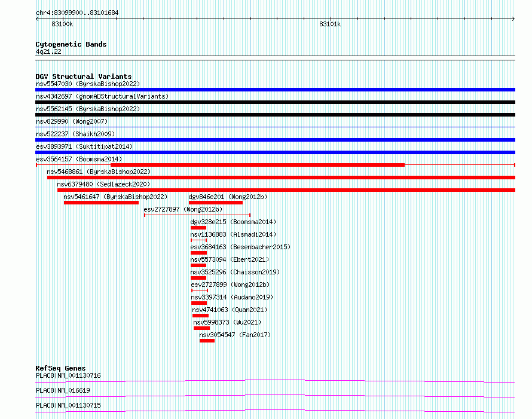Viewport: 532px width, 419px height.
Task: Open the nsv3397314 (Audano2019) label
Action: tap(232, 297)
